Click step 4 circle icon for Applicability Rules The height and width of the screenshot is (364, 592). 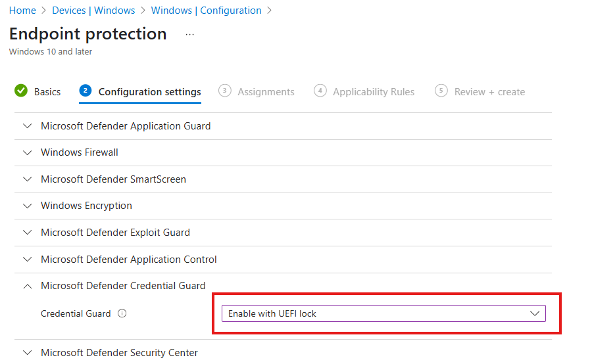coord(320,91)
